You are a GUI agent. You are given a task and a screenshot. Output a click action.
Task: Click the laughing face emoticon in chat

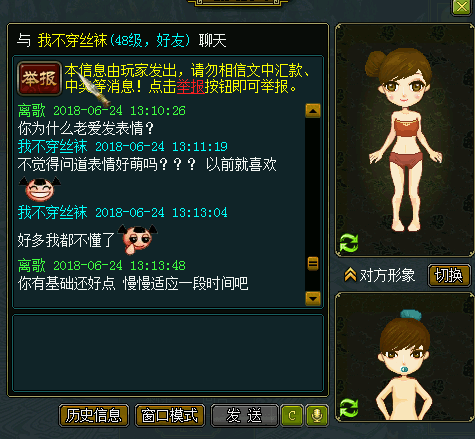[x=40, y=189]
